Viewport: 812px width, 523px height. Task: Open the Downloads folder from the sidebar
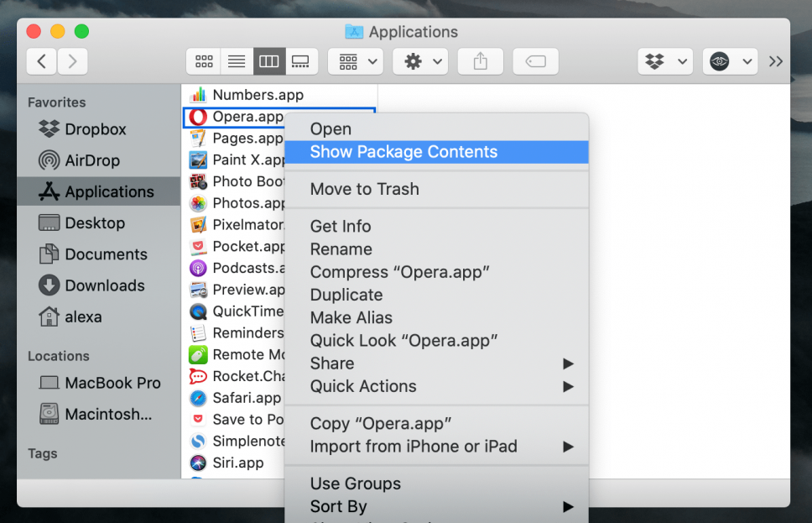pyautogui.click(x=100, y=285)
